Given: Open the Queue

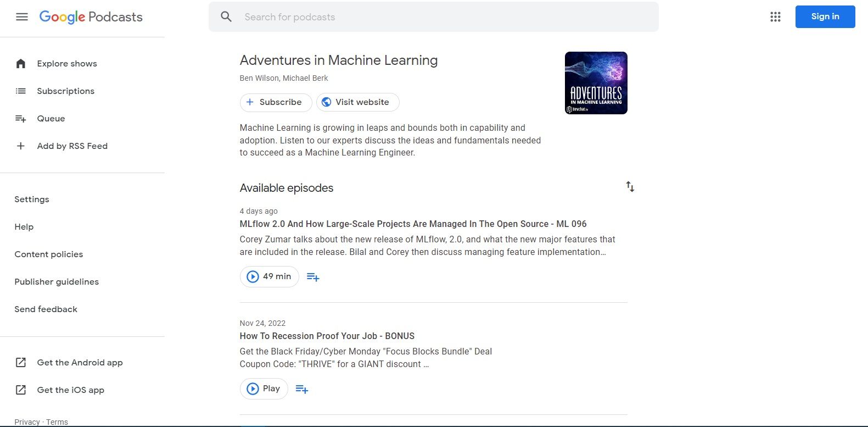Looking at the screenshot, I should click(x=51, y=119).
